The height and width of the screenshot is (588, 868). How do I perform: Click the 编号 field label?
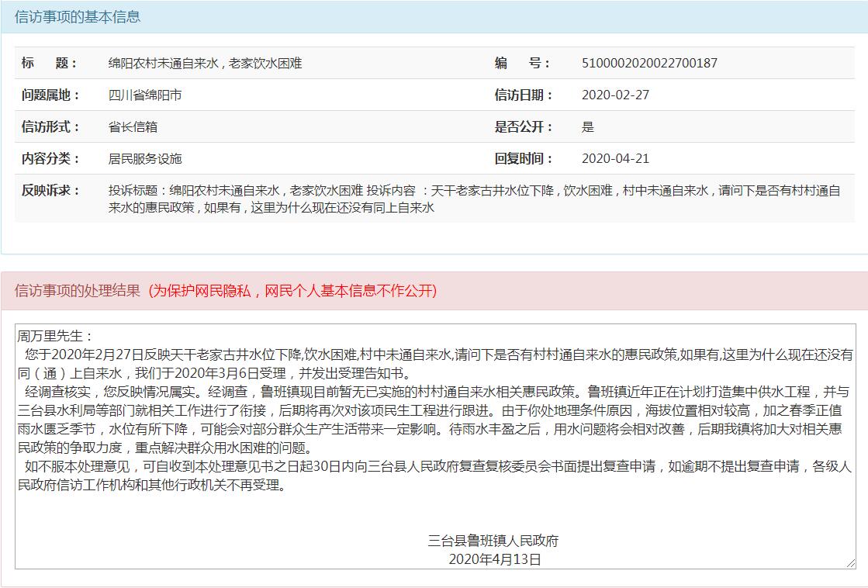[x=522, y=64]
